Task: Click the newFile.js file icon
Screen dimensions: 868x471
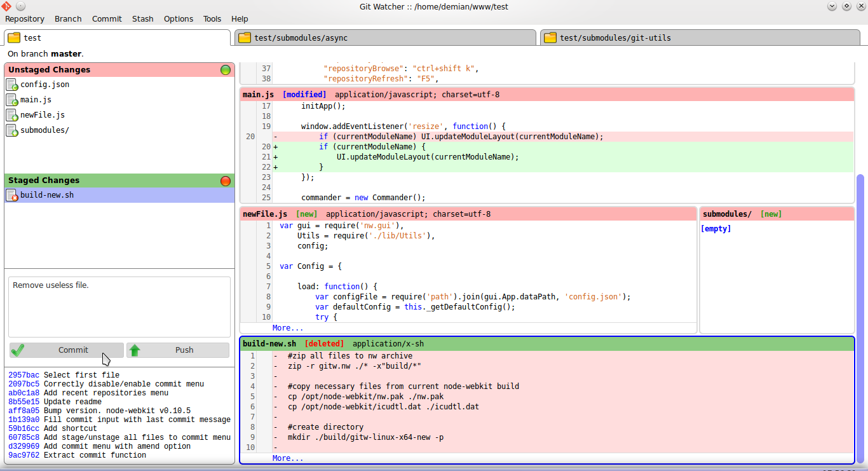Action: pos(12,115)
